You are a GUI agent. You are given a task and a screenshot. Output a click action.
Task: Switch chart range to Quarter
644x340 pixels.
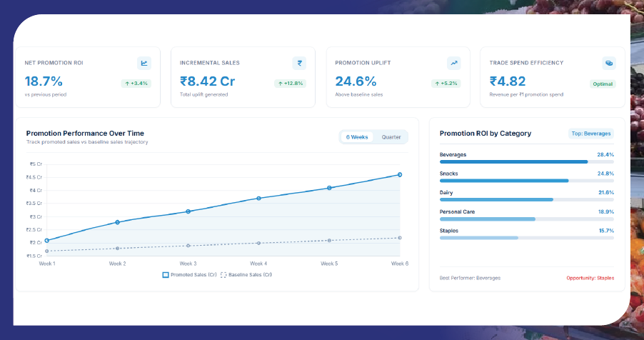(x=391, y=137)
